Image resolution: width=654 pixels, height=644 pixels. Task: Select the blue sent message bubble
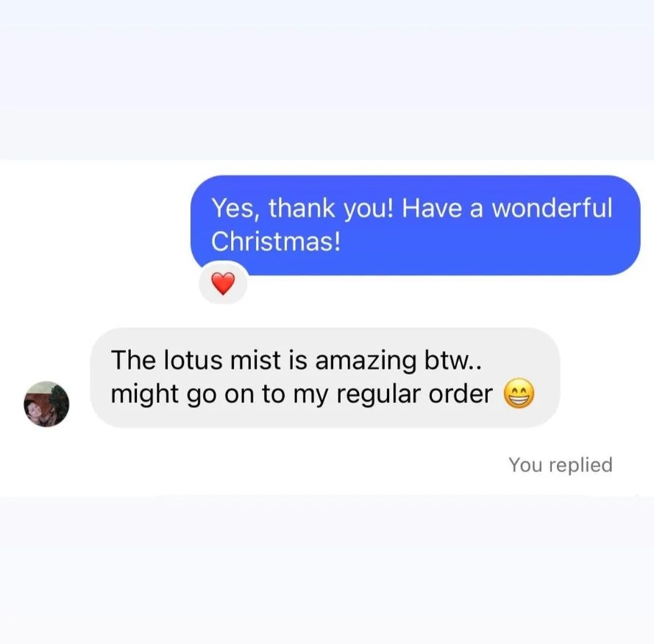(415, 225)
